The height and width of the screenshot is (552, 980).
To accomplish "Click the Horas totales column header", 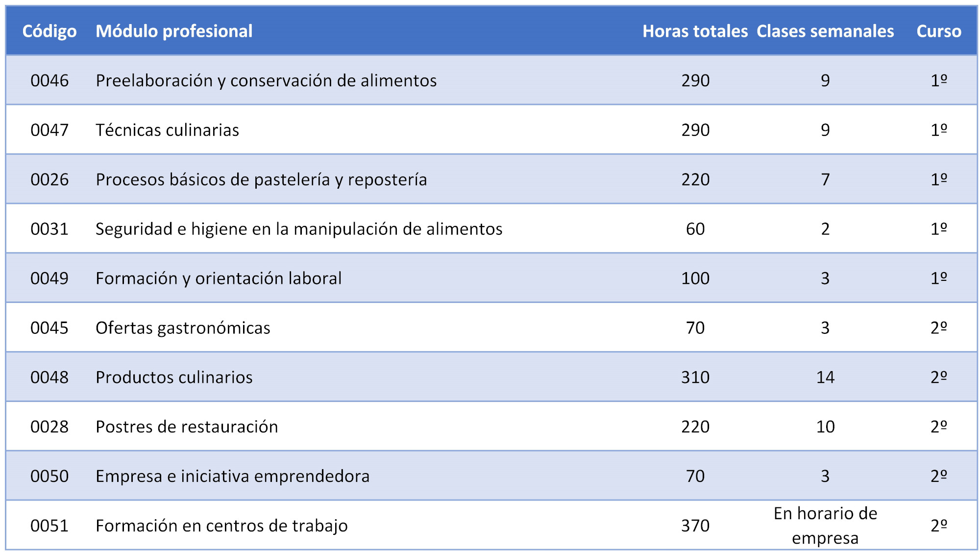I will click(695, 31).
